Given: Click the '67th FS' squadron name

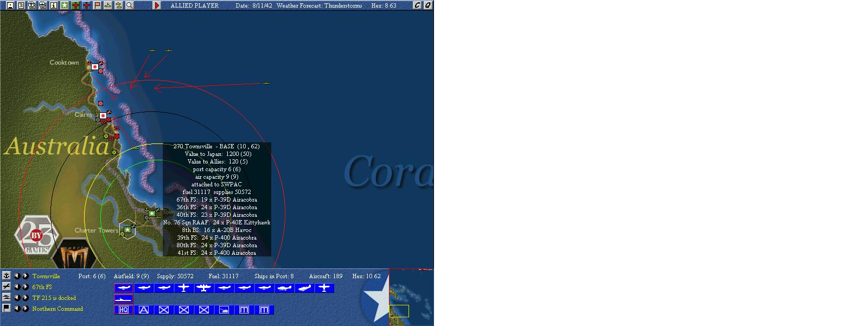Looking at the screenshot, I should 42,287.
